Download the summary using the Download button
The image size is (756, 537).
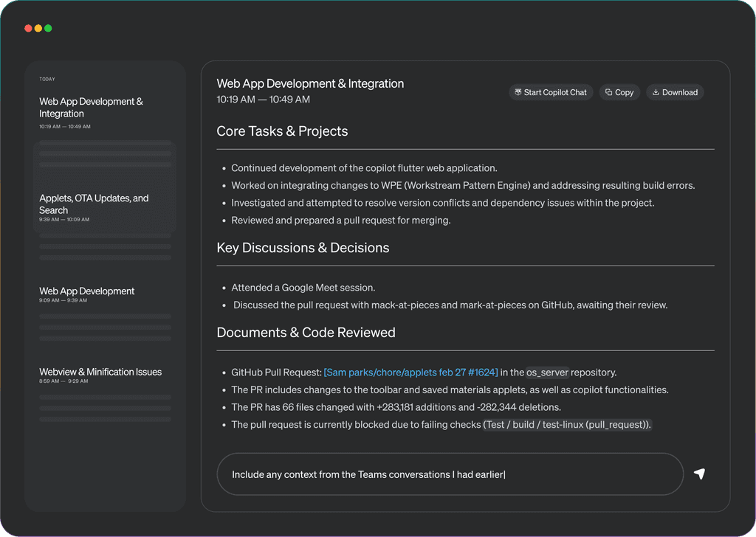(x=675, y=92)
